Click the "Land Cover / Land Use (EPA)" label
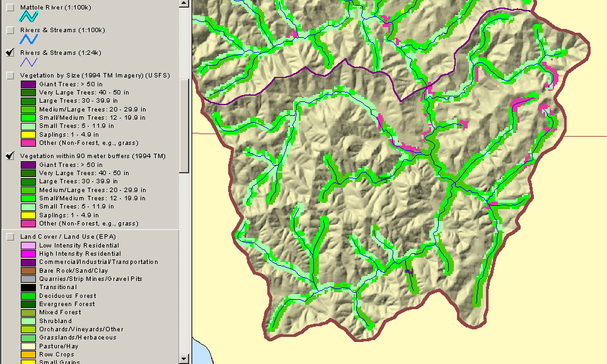The width and height of the screenshot is (607, 364). [67, 237]
